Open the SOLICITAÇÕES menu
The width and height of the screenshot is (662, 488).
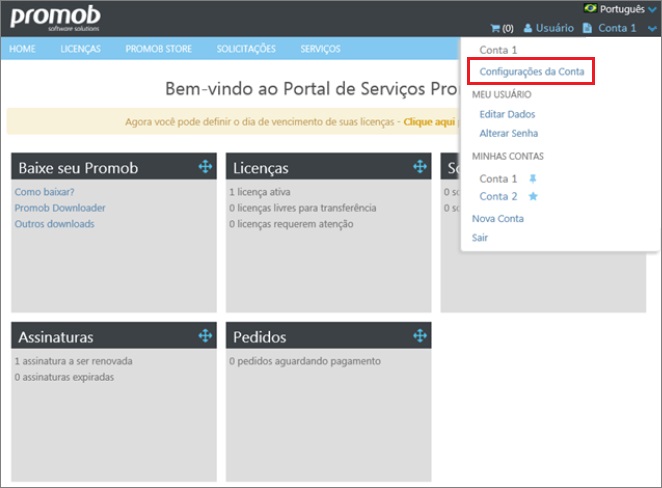click(x=246, y=49)
